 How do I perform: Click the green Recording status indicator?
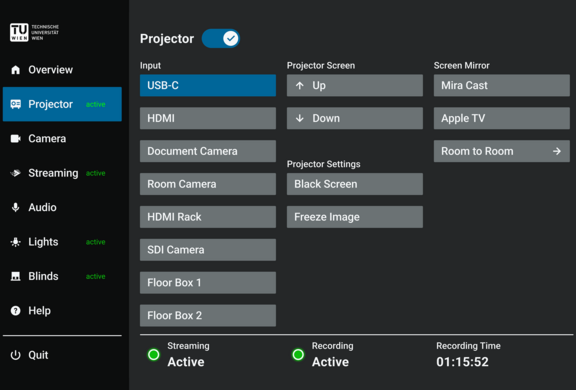pos(298,355)
